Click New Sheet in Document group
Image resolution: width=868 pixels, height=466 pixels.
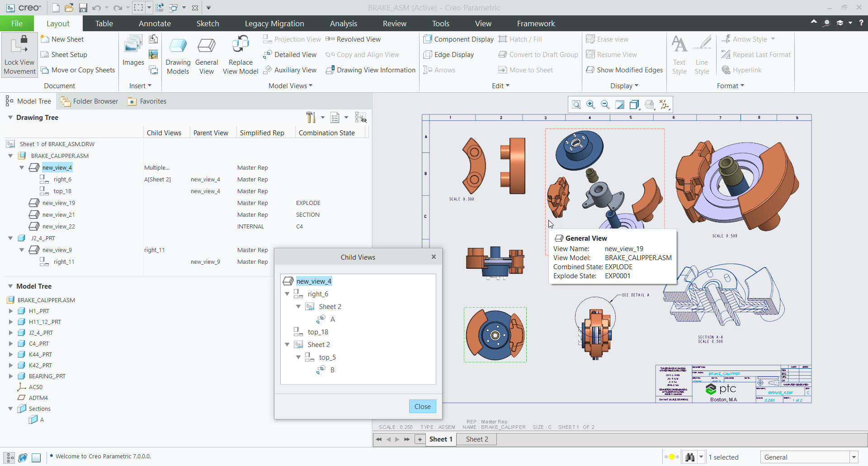[x=62, y=39]
